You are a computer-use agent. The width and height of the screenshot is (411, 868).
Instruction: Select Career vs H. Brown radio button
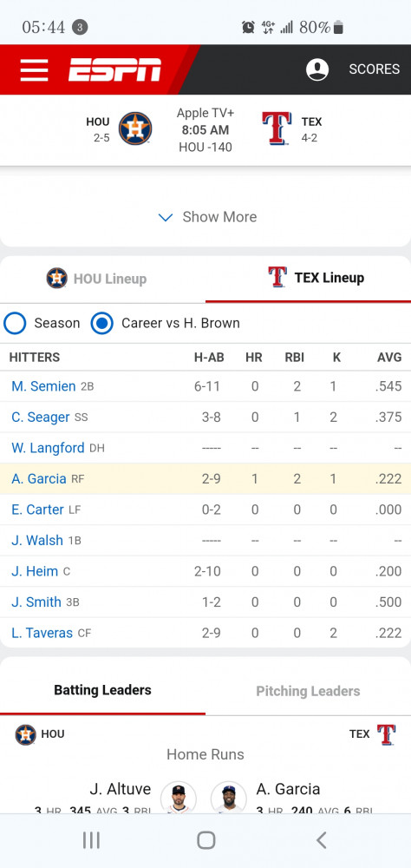(x=101, y=323)
